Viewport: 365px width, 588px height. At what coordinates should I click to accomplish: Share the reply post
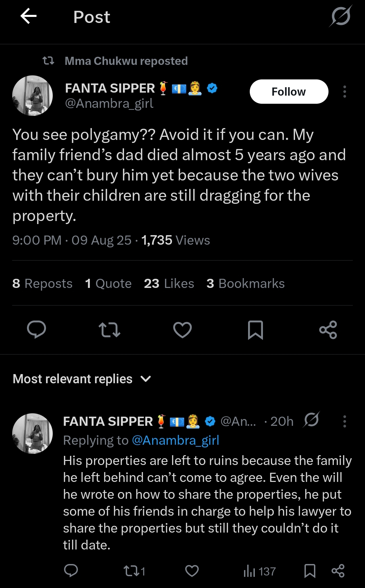pyautogui.click(x=338, y=571)
